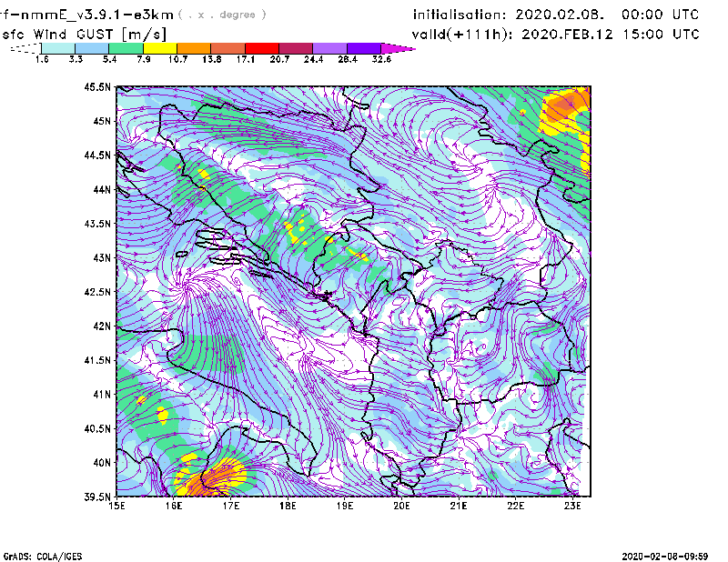728x562 pixels.
Task: Click the 15E longitude label
Action: [x=116, y=506]
